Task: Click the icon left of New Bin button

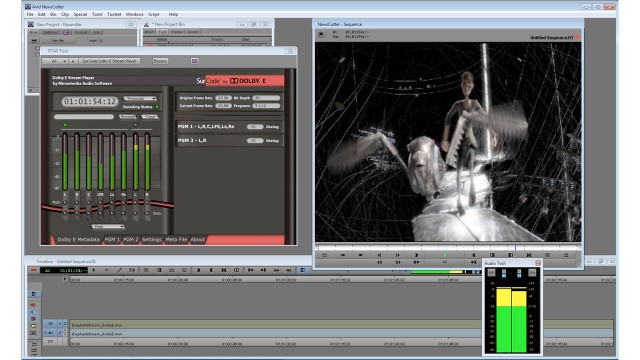Action: [x=34, y=40]
